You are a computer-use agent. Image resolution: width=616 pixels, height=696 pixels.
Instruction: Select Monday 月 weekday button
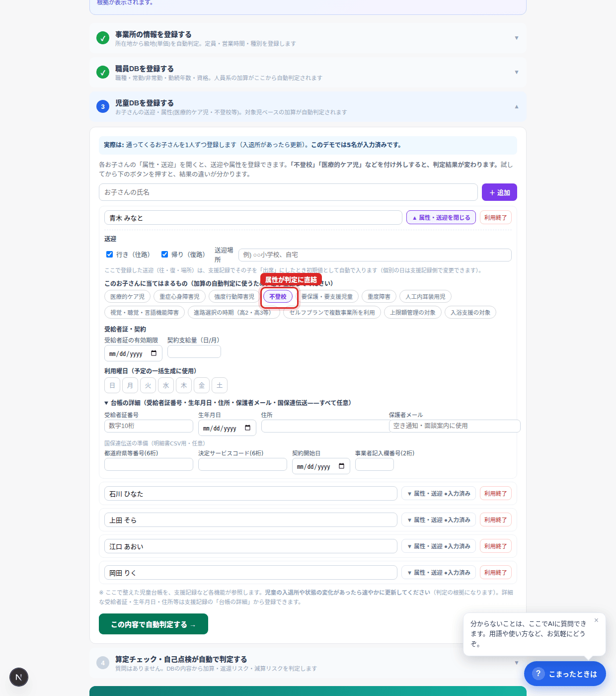130,385
